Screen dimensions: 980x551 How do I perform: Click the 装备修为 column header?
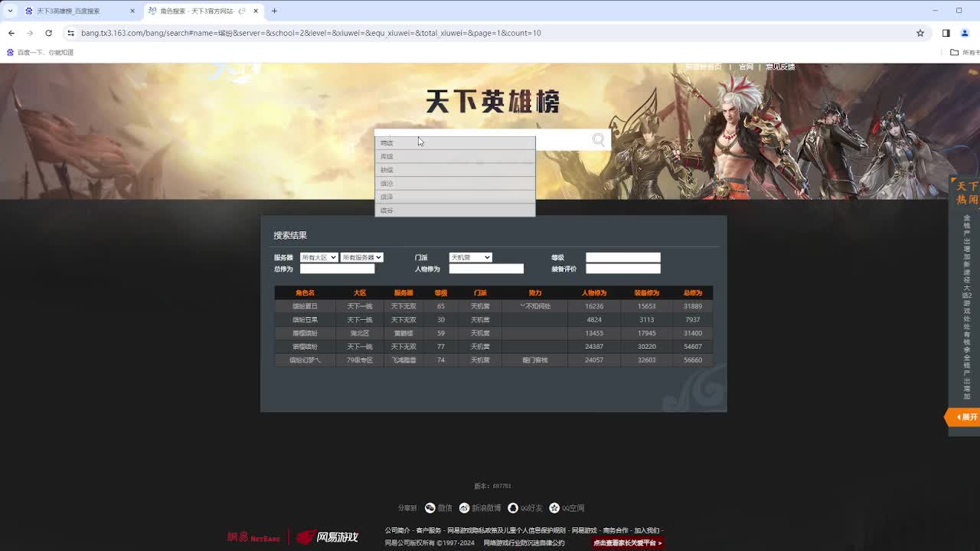point(647,293)
